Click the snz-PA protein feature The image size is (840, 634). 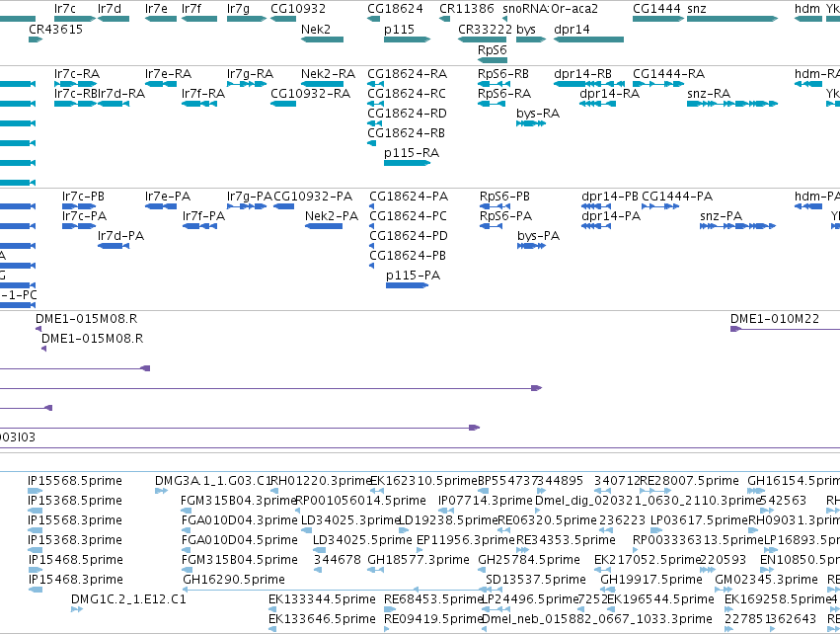pyautogui.click(x=737, y=226)
